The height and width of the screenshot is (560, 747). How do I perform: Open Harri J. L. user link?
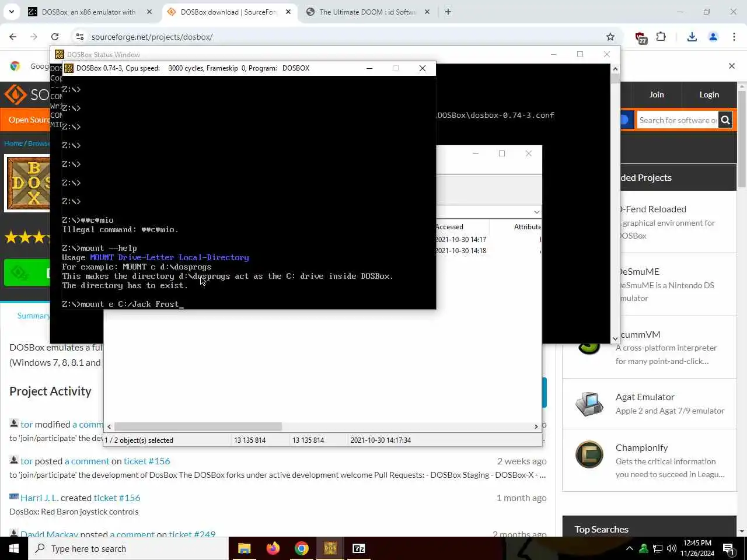[x=39, y=498]
